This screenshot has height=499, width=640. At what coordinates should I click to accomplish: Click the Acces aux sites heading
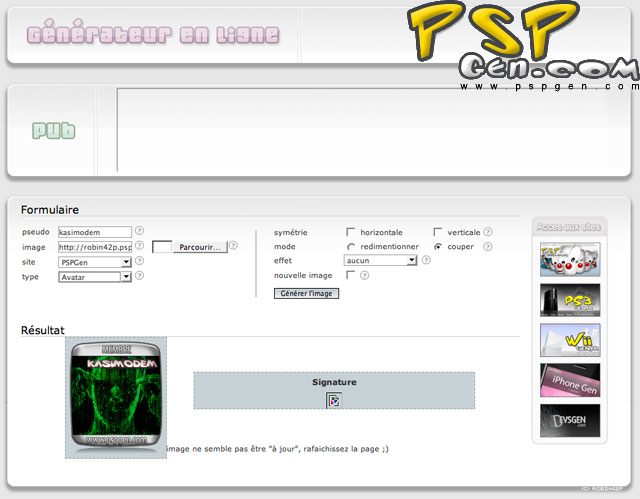569,227
